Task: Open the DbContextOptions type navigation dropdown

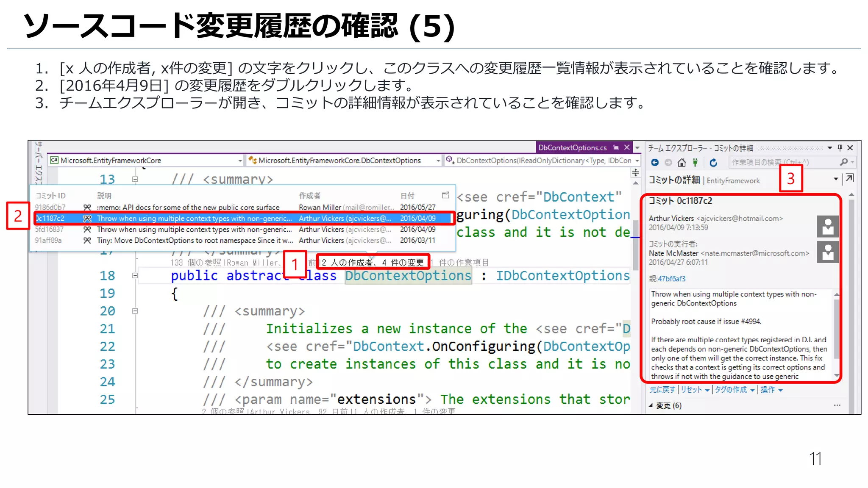Action: 438,161
